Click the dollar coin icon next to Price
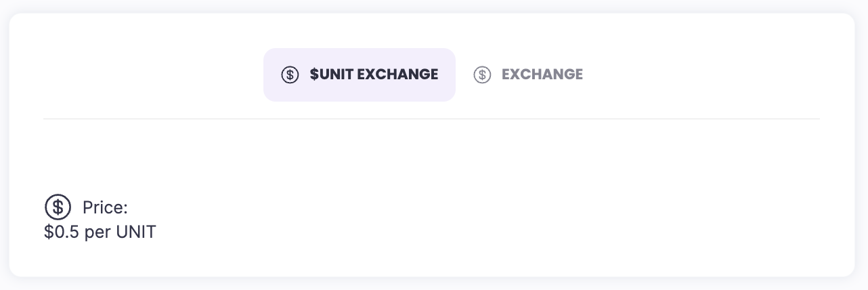Viewport: 868px width, 290px height. 58,207
